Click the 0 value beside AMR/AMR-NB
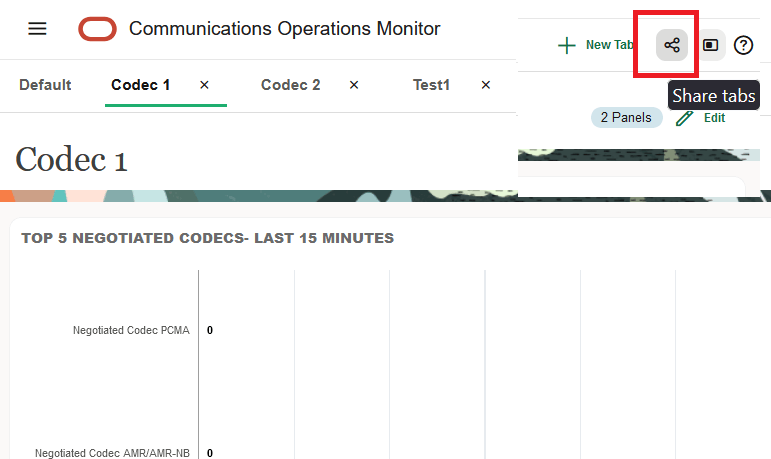This screenshot has width=771, height=459. pyautogui.click(x=210, y=453)
